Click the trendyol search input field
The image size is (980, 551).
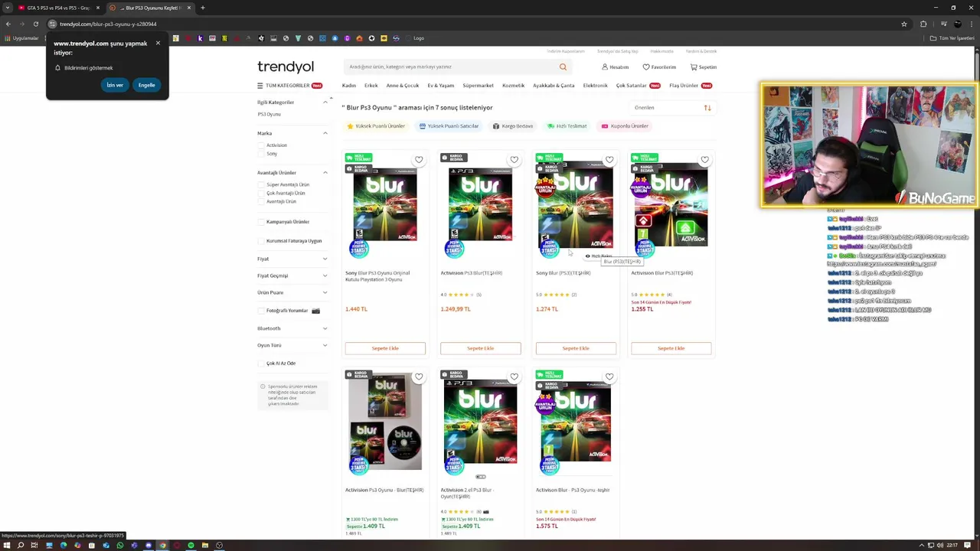click(x=452, y=67)
